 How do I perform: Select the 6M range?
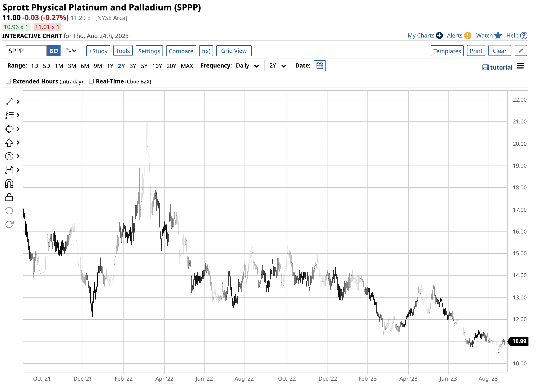click(x=85, y=66)
